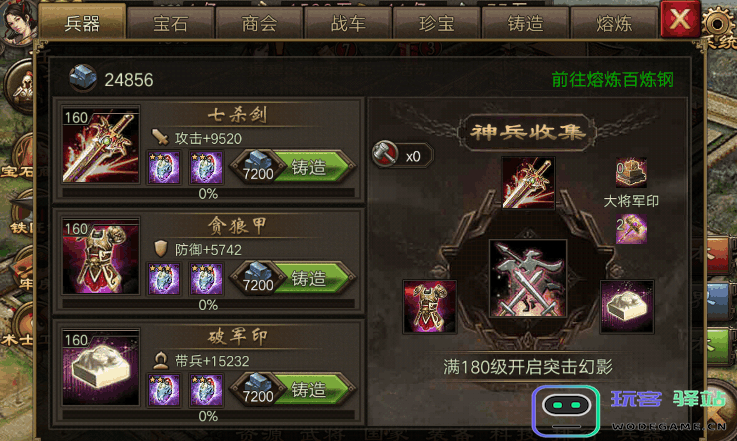Tap the sword in 神兵收集 panel

[x=528, y=183]
